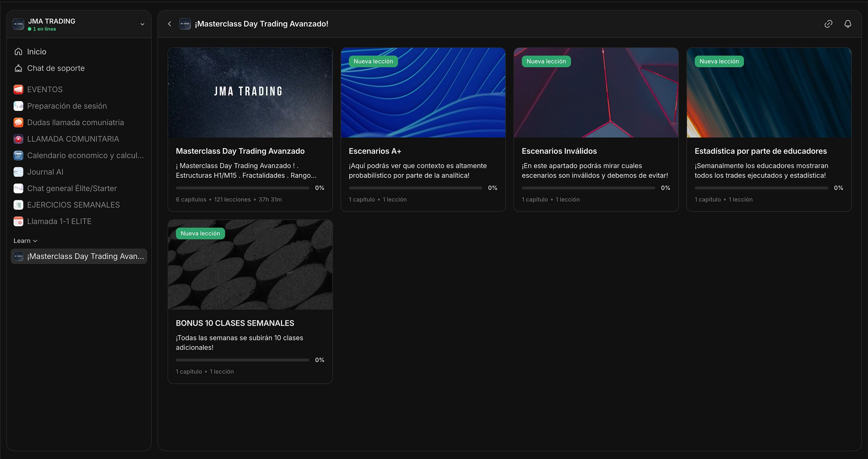This screenshot has height=459, width=868.
Task: Click Nueva lección badge on Escenarios A+
Action: (x=373, y=61)
